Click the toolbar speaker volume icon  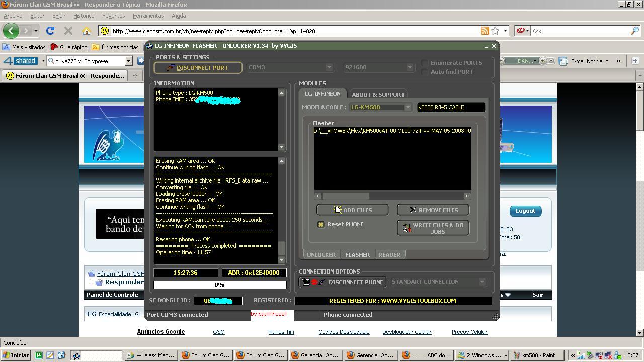[543, 61]
